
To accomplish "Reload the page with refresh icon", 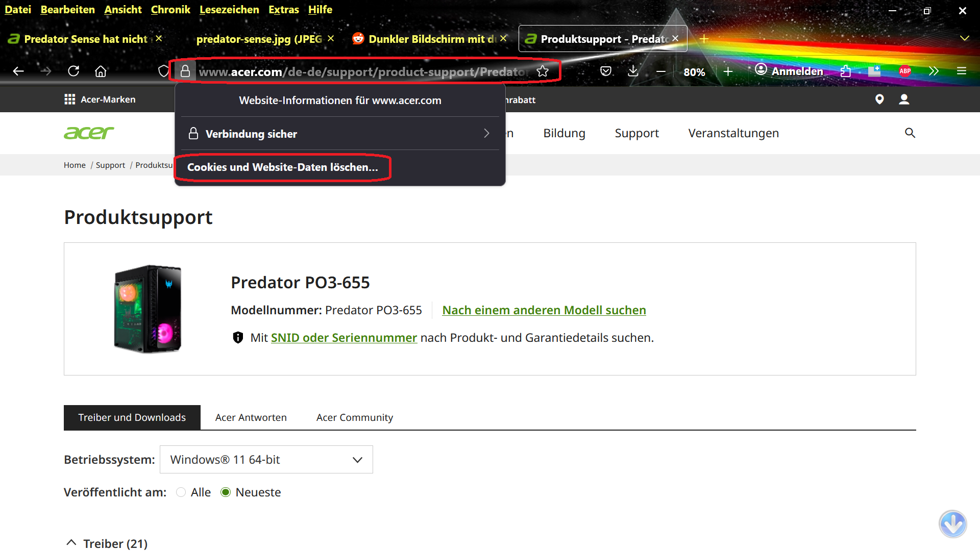I will (73, 71).
